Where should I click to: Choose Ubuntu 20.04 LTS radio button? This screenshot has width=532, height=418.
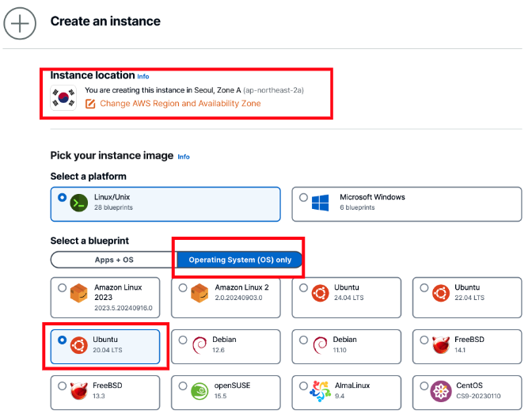coord(62,340)
